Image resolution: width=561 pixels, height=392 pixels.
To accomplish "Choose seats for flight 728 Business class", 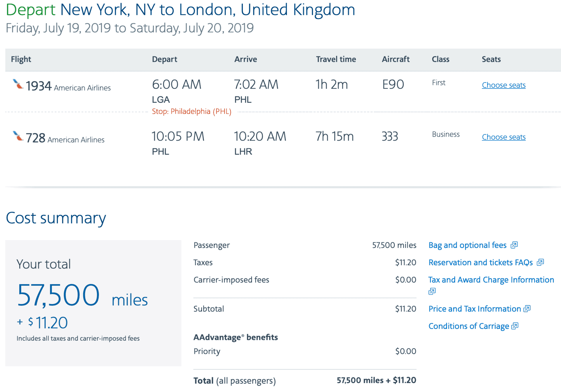I will [504, 137].
